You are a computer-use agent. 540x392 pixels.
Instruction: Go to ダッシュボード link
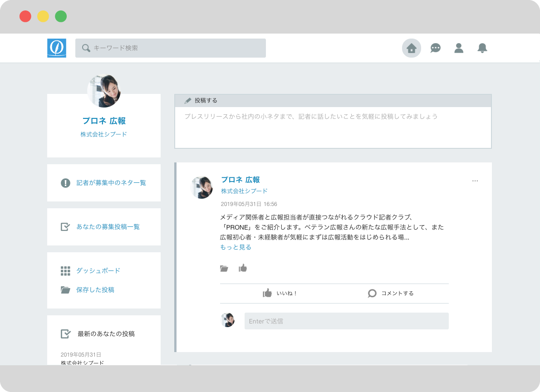tap(98, 271)
